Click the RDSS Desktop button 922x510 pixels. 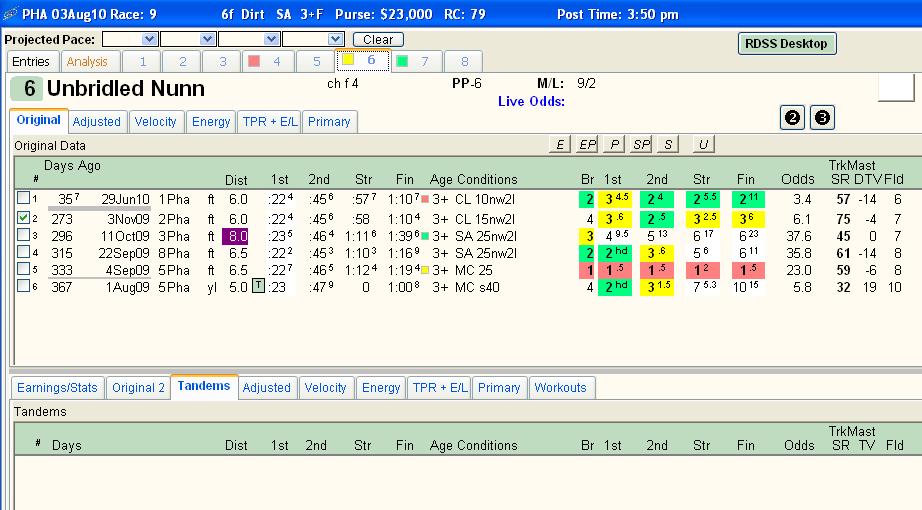click(787, 44)
